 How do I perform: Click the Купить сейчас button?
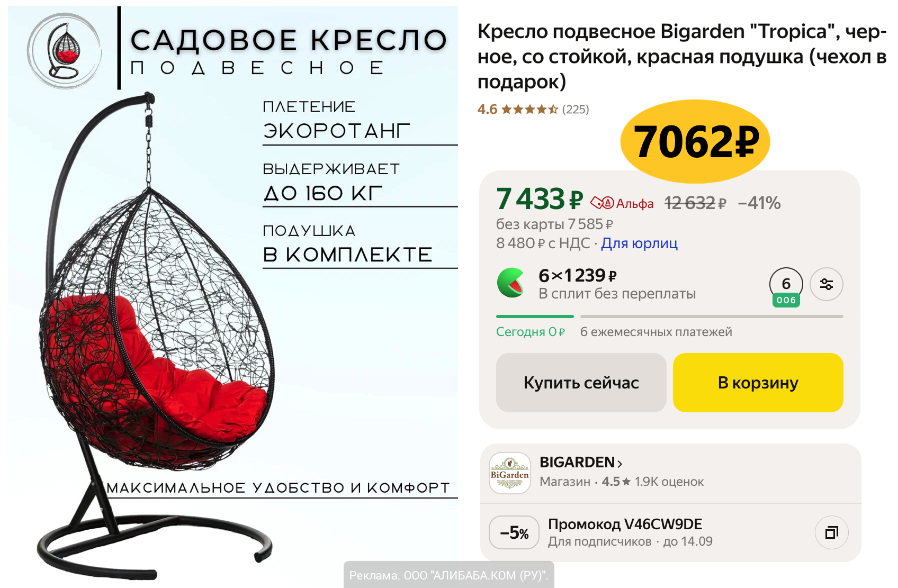click(x=581, y=383)
